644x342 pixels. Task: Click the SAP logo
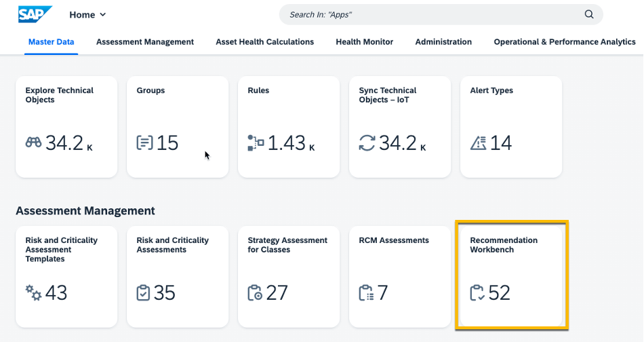35,14
